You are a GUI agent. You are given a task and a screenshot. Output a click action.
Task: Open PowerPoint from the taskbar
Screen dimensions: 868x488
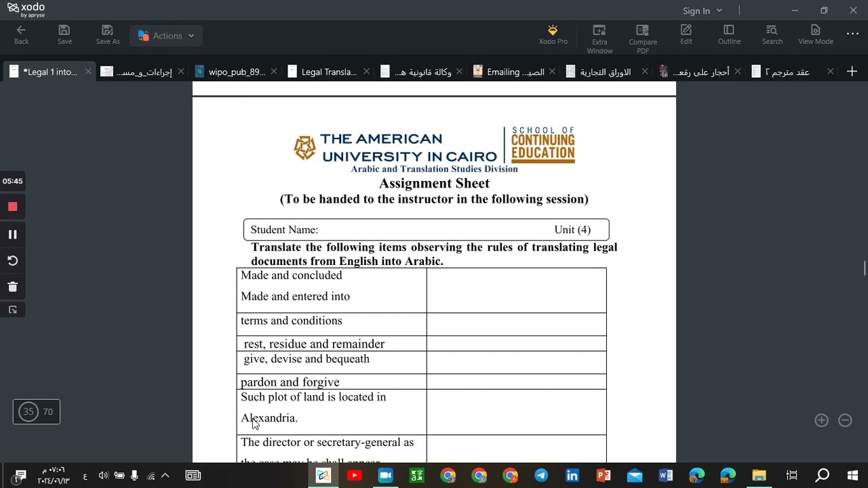[x=604, y=476]
